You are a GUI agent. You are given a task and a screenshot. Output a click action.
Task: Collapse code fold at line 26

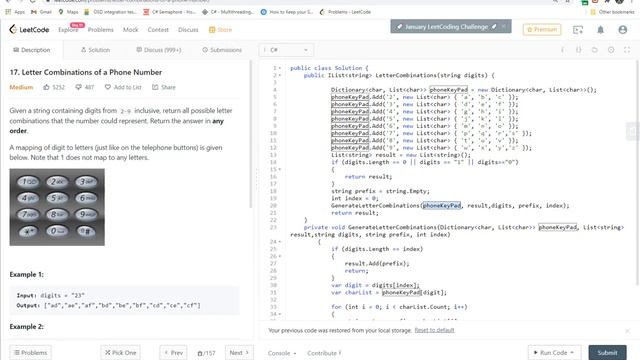(280, 256)
